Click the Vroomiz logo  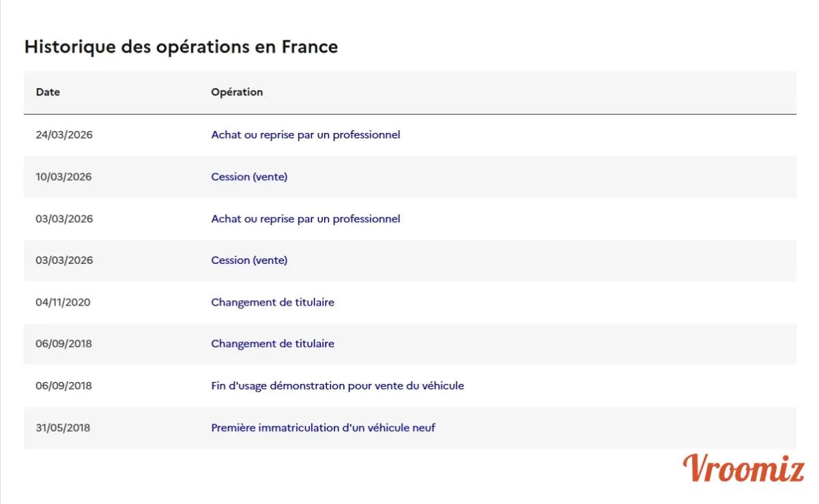[743, 469]
